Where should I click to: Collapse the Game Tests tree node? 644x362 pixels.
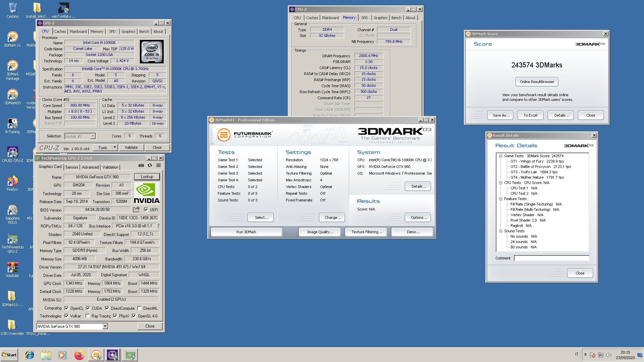point(500,156)
